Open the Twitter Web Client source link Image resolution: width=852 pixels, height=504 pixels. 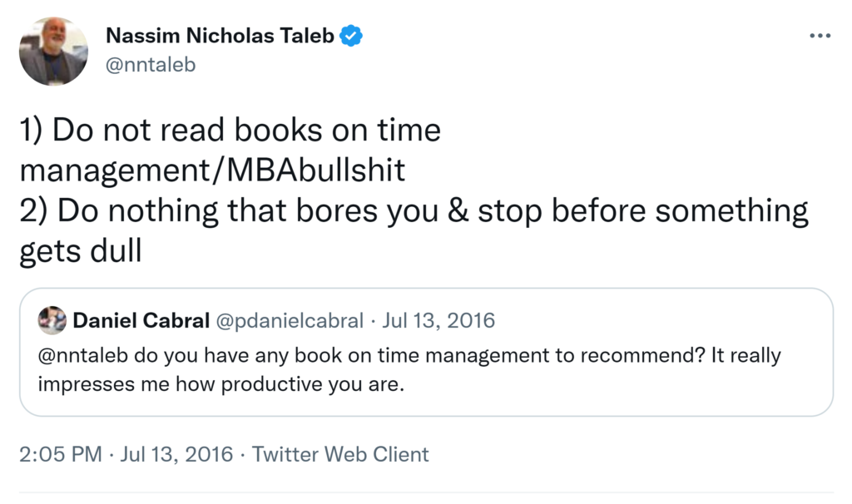point(340,454)
